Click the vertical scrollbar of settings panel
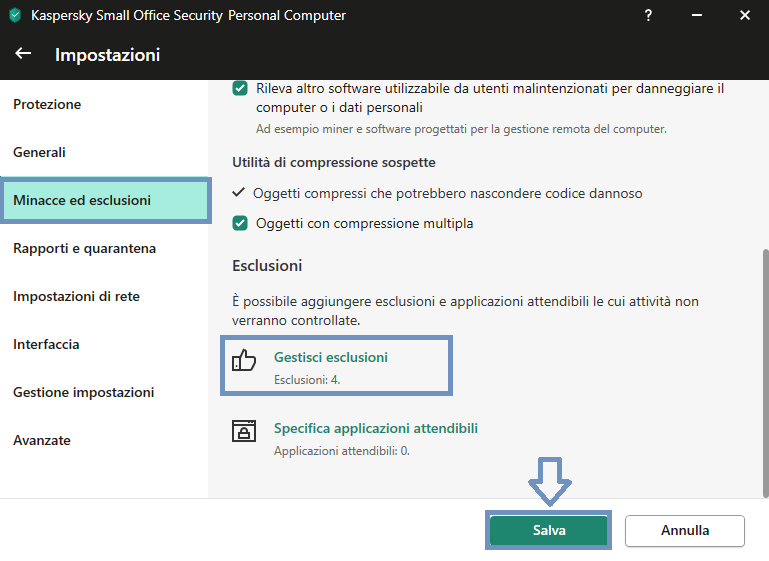This screenshot has height=561, width=769. click(765, 373)
